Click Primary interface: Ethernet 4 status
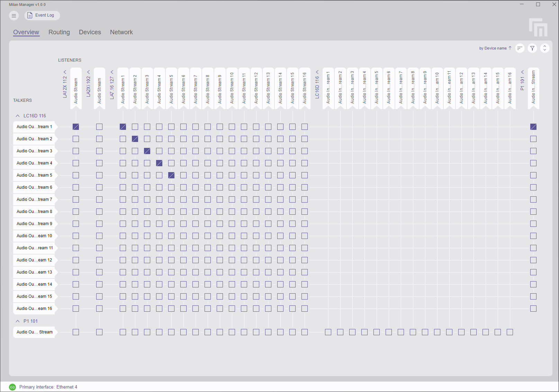Image resolution: width=559 pixels, height=392 pixels. pos(48,387)
